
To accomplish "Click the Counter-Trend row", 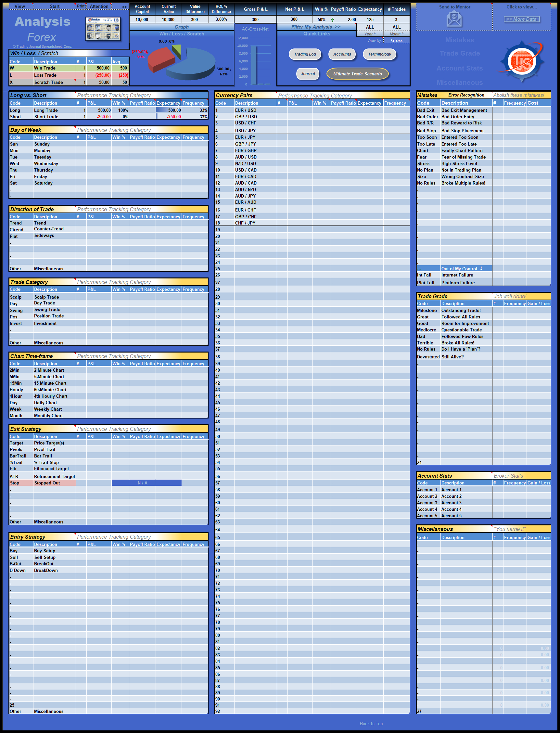I will [x=109, y=229].
